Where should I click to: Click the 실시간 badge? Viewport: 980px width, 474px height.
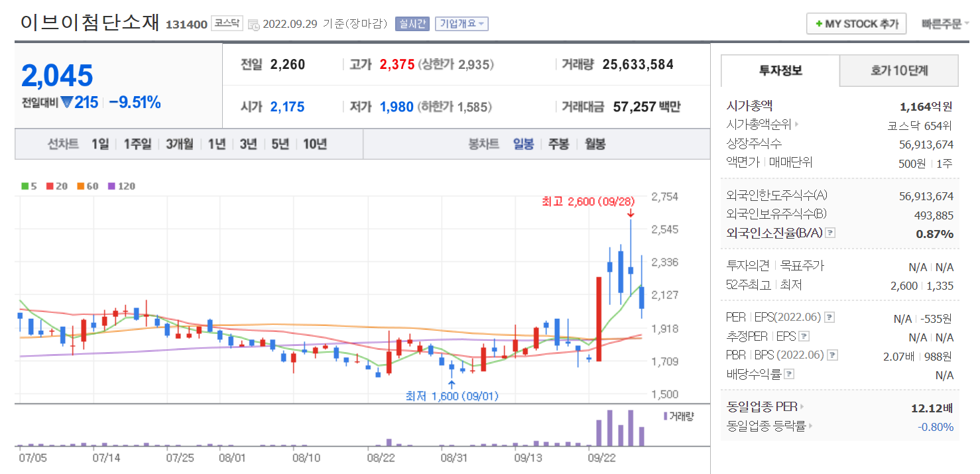click(x=412, y=24)
